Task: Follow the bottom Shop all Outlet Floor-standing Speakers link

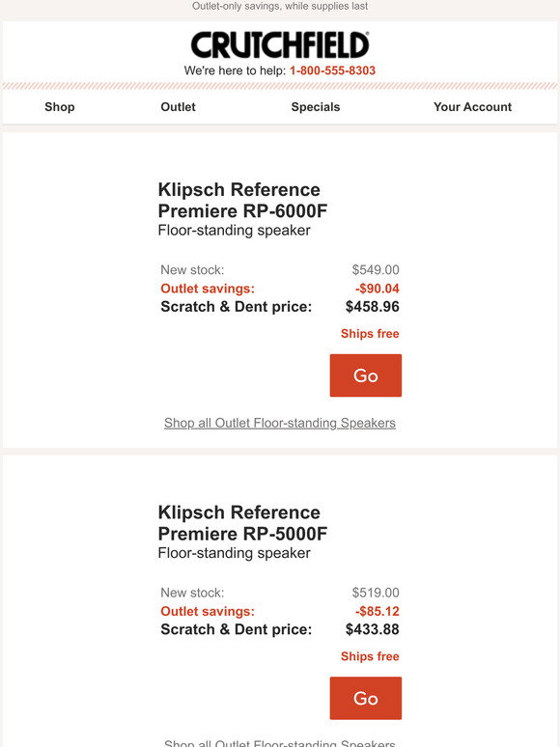Action: coord(280,742)
